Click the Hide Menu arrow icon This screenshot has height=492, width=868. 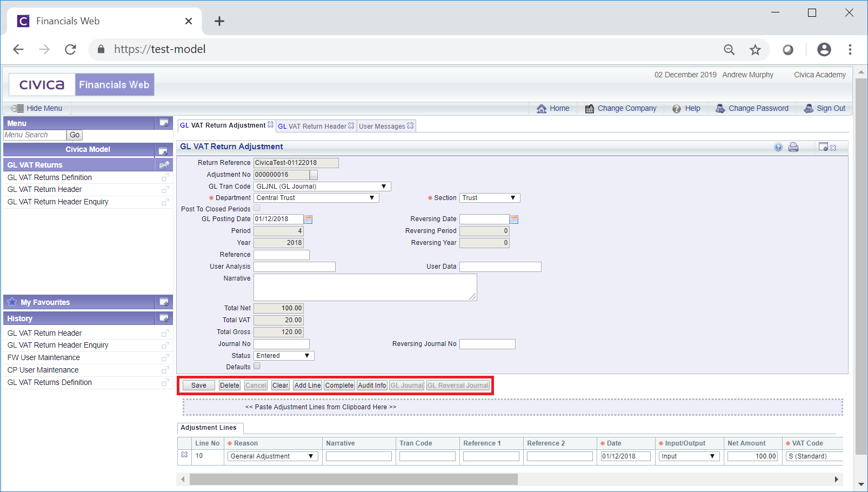point(17,108)
